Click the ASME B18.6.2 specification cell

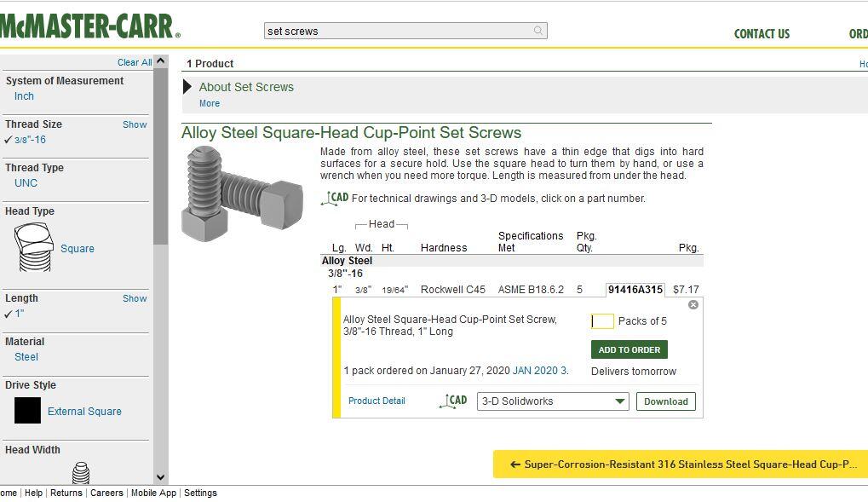531,289
